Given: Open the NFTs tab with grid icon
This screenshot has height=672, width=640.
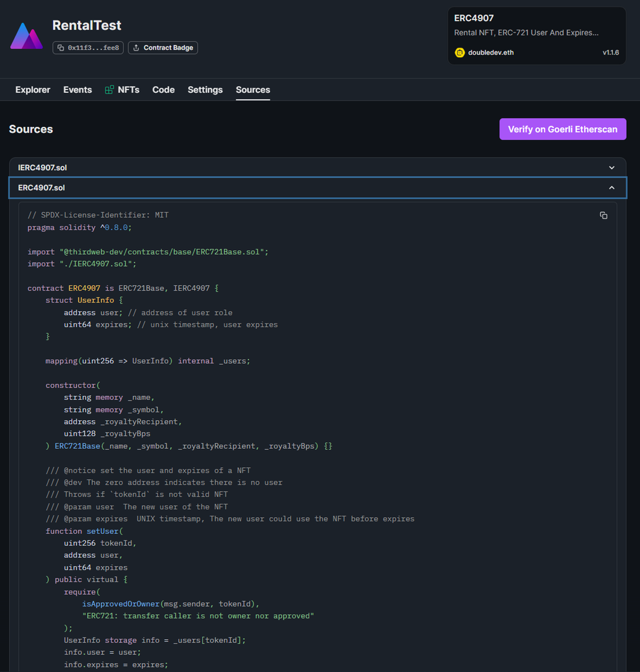Looking at the screenshot, I should [122, 90].
